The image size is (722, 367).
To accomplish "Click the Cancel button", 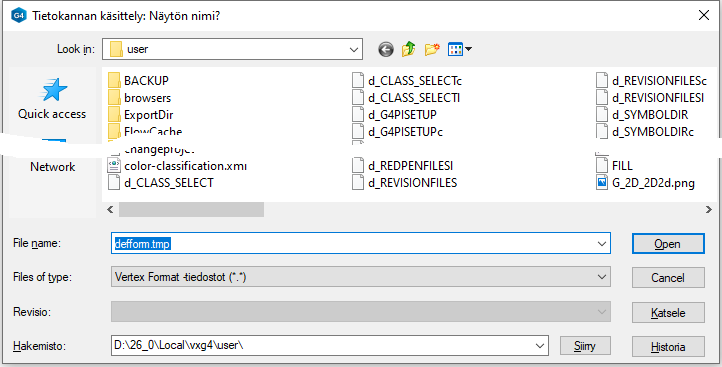I will (x=668, y=278).
